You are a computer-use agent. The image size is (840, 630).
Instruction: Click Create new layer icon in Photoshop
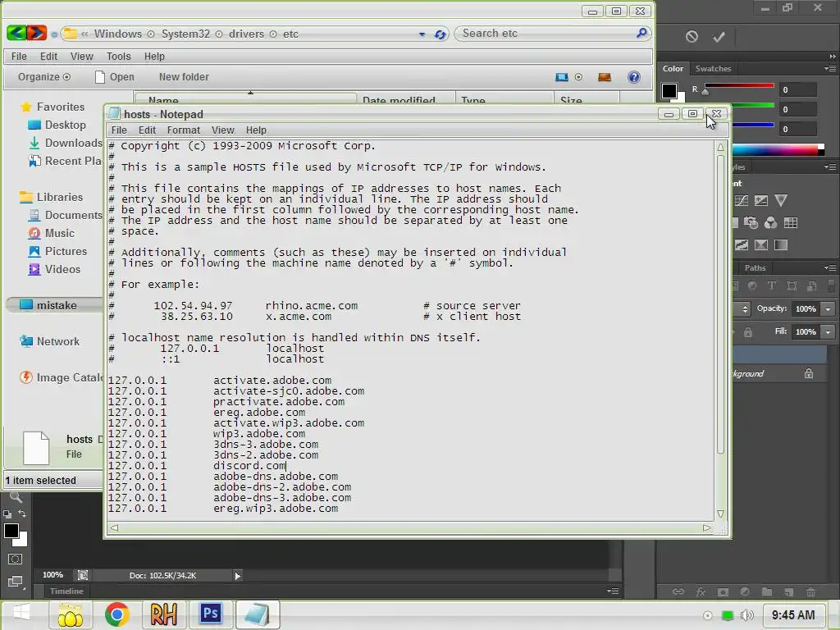click(x=788, y=592)
